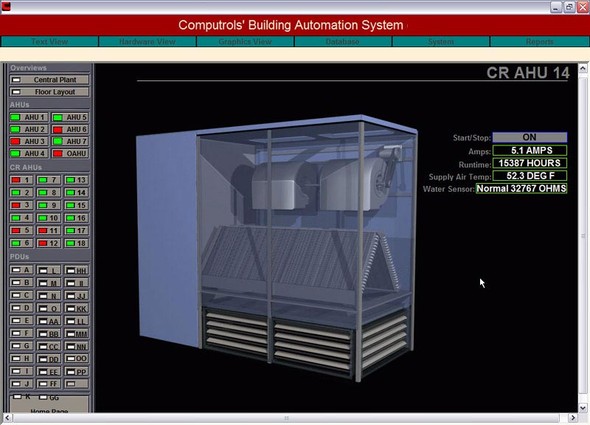The width and height of the screenshot is (590, 425).
Task: Open the OAHU unit page
Action: tap(70, 153)
